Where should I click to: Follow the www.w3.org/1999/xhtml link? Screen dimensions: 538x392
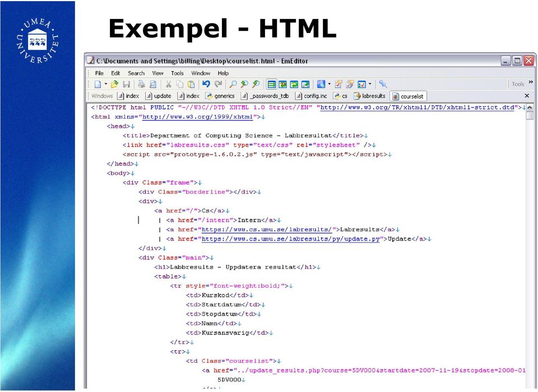tap(198, 117)
